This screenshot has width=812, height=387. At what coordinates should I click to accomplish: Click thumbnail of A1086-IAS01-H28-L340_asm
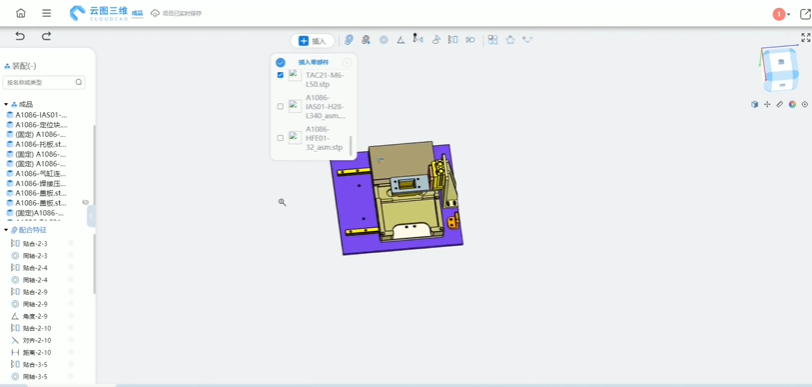(295, 106)
